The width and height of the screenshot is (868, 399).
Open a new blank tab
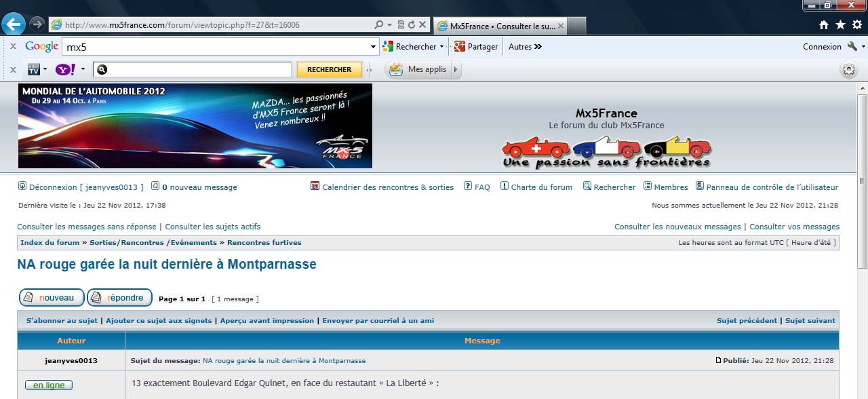click(x=576, y=26)
